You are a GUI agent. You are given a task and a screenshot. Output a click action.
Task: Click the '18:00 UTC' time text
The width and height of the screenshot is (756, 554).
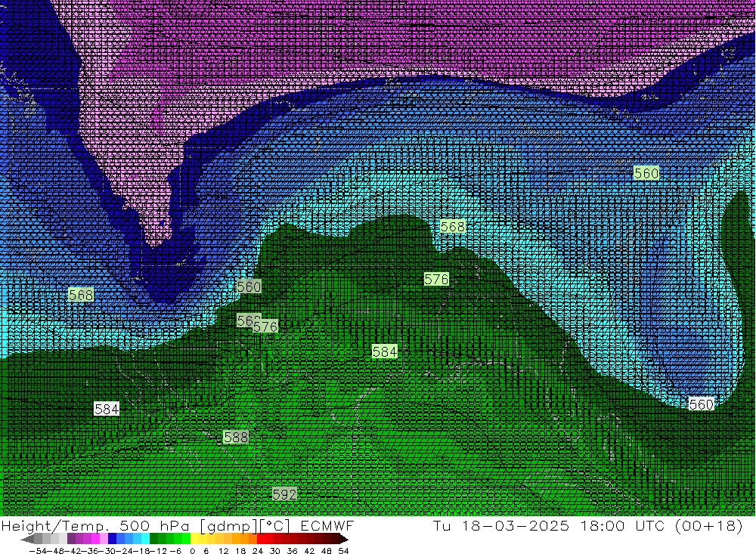pyautogui.click(x=623, y=525)
